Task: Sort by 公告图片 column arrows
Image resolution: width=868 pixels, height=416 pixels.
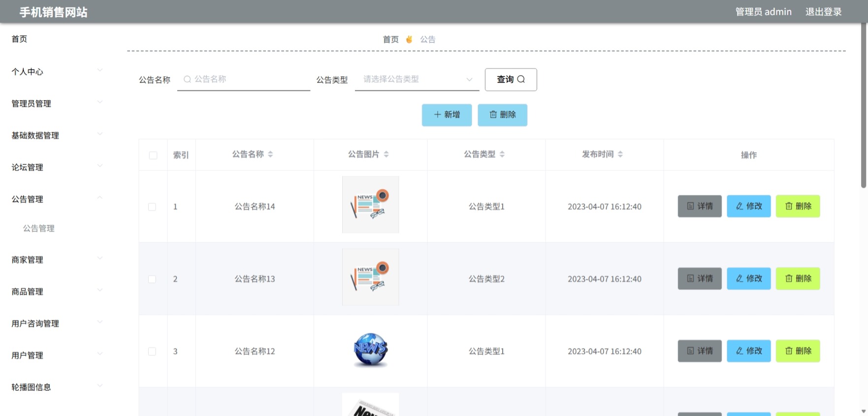Action: (x=386, y=154)
